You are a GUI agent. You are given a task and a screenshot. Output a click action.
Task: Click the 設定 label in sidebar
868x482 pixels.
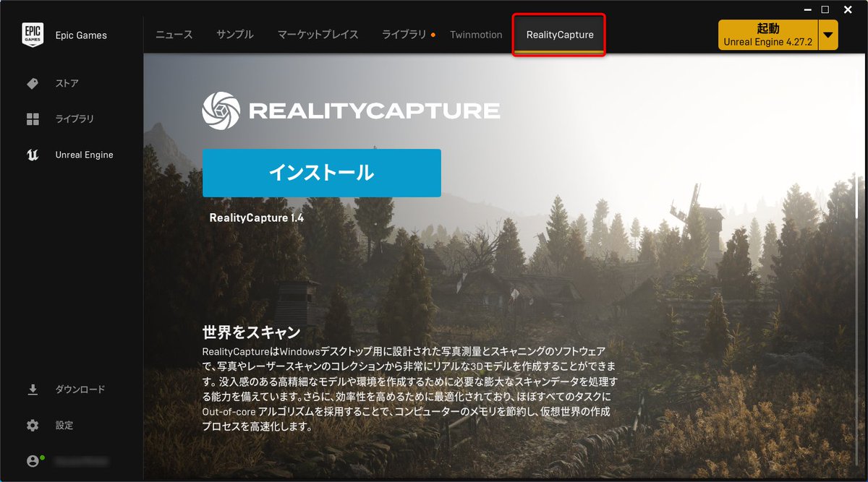[x=64, y=426]
